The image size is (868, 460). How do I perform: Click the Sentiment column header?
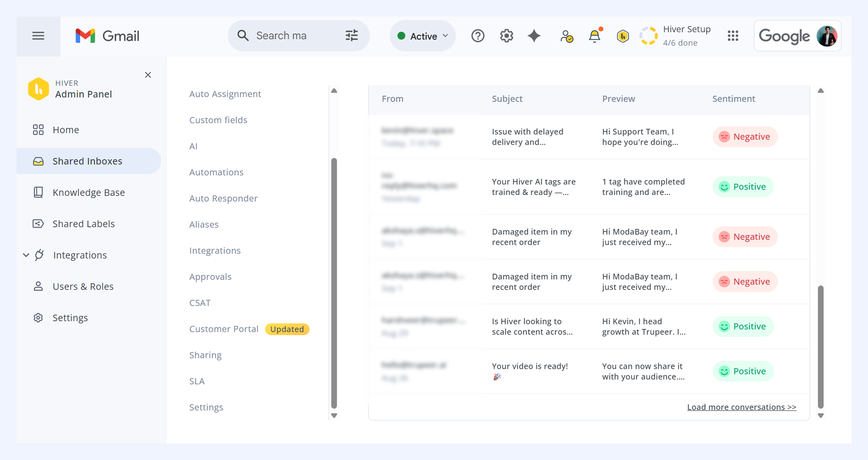pos(733,99)
